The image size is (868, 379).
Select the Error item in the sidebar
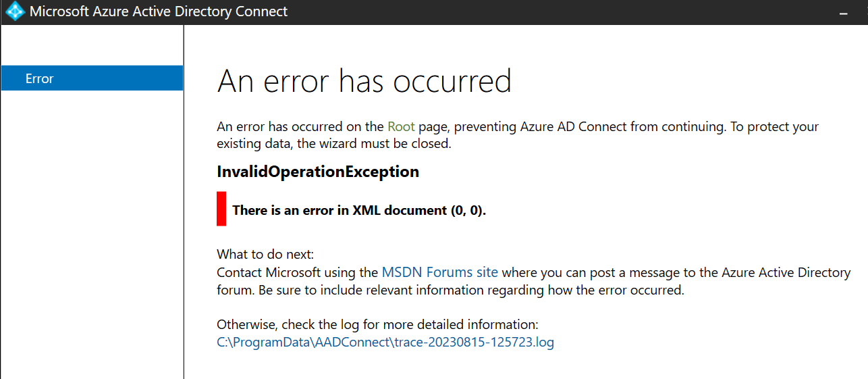[92, 78]
